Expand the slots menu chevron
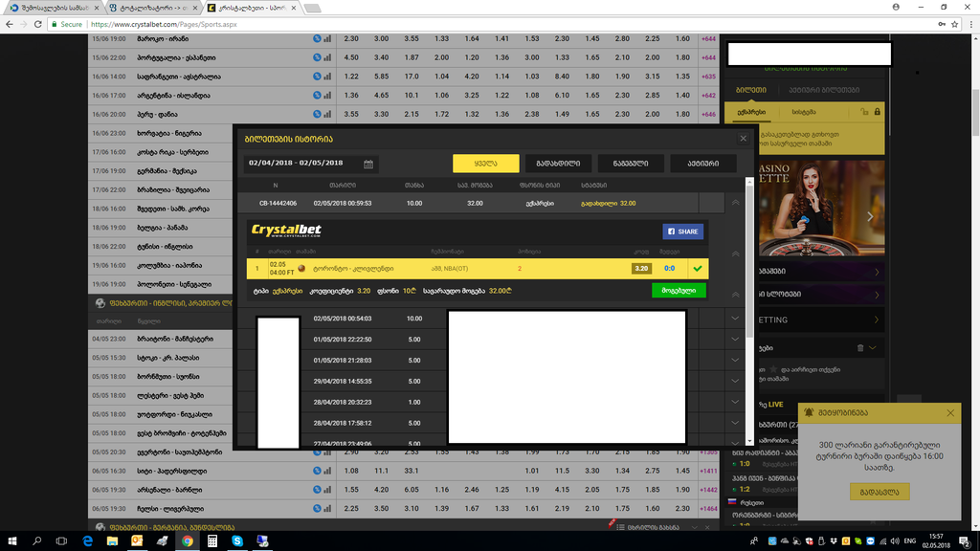 (x=877, y=295)
